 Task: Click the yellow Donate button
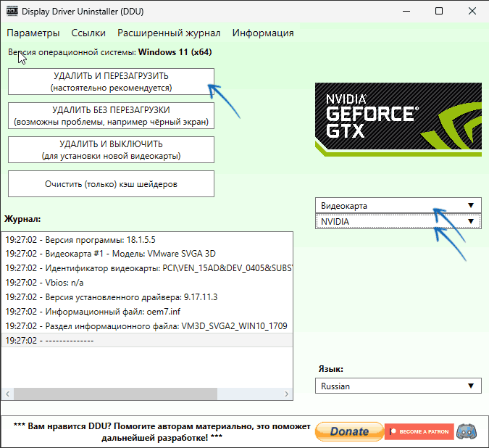click(349, 431)
